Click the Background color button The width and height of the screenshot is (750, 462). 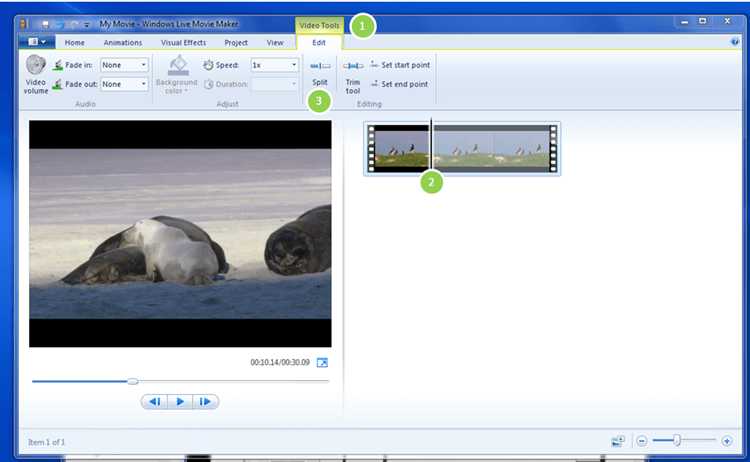pyautogui.click(x=177, y=75)
